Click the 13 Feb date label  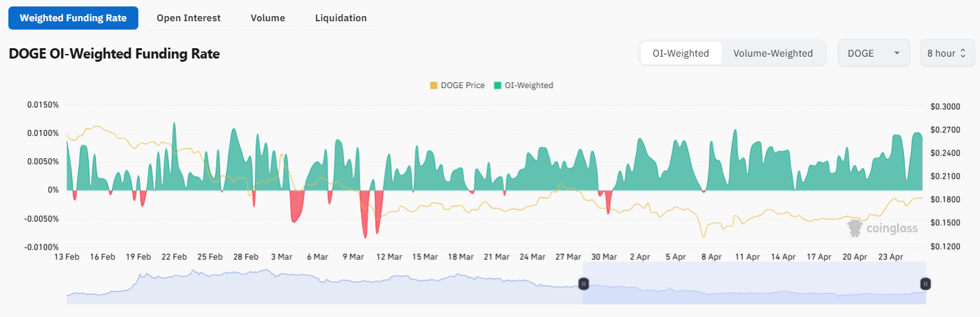point(67,257)
